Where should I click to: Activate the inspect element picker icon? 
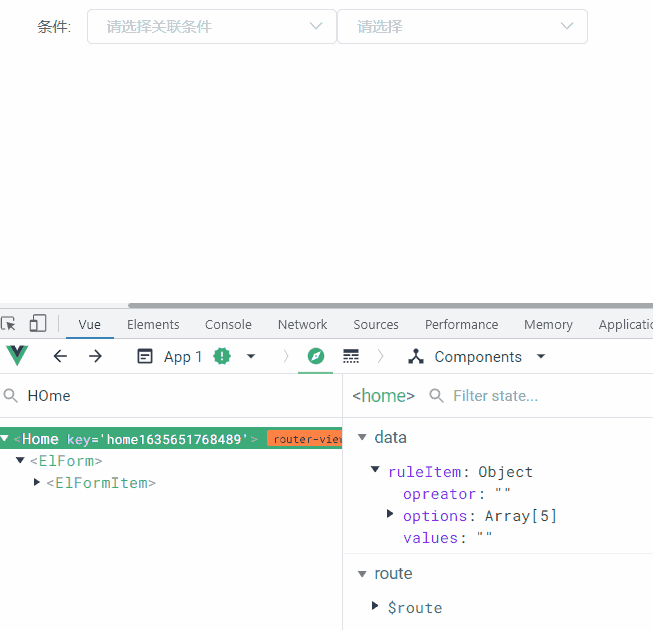pyautogui.click(x=9, y=324)
